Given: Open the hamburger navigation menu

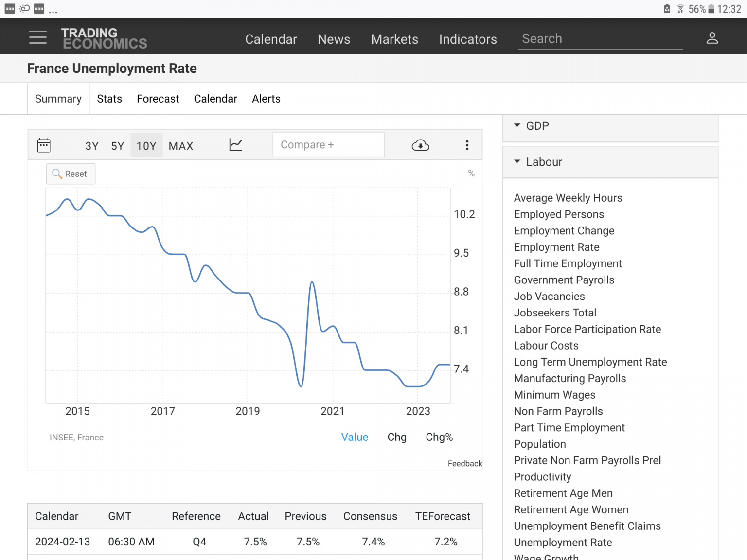Looking at the screenshot, I should (38, 37).
